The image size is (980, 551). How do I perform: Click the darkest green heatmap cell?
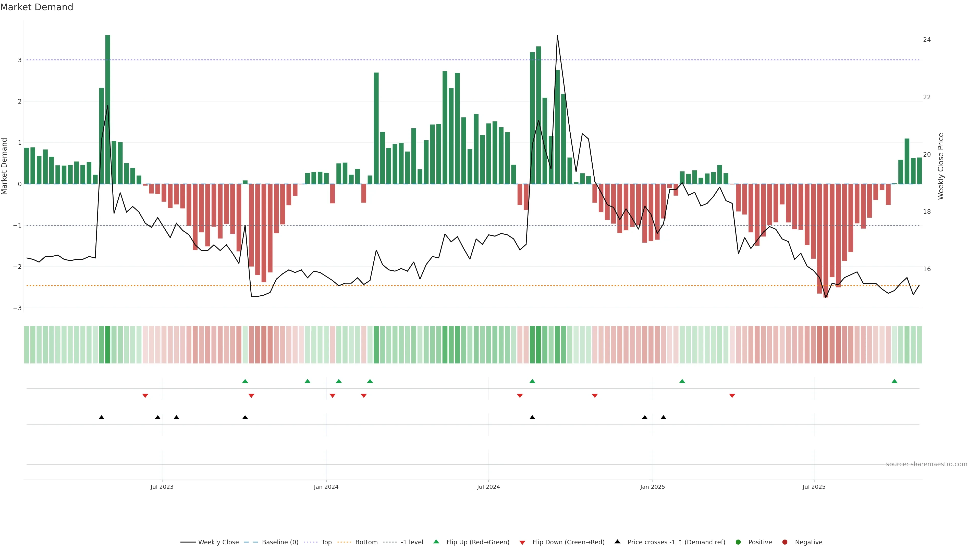108,345
